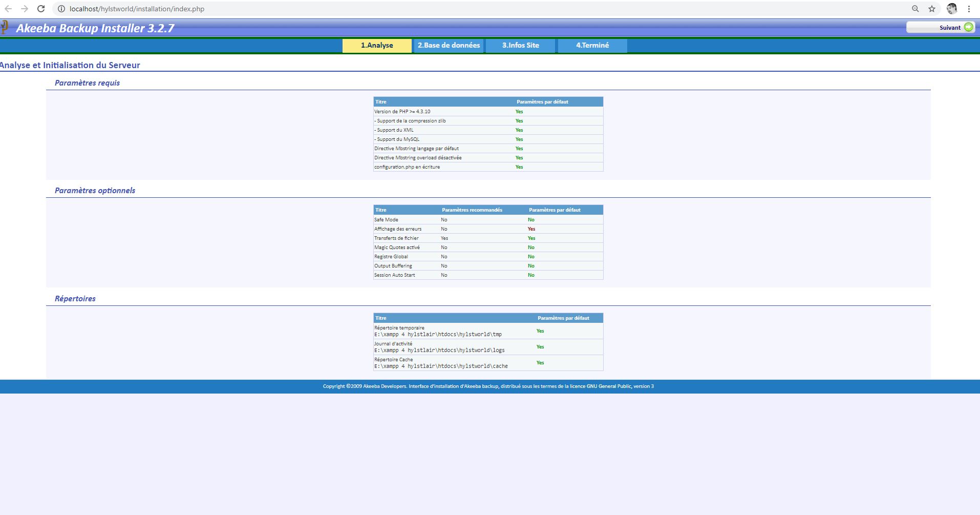
Task: Click the Journal d'activité label
Action: 393,344
